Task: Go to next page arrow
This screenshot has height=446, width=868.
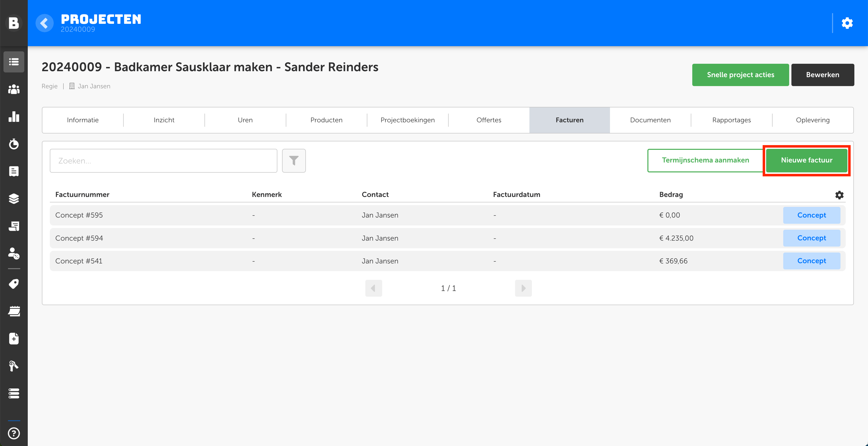Action: [x=523, y=288]
